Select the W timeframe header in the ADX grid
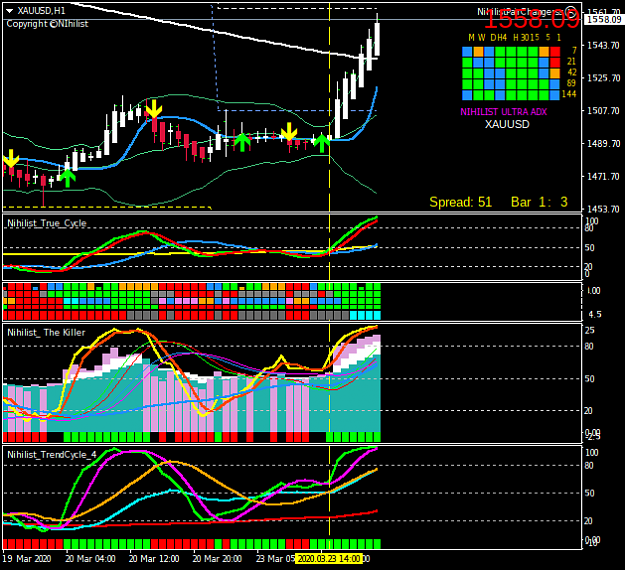The height and width of the screenshot is (570, 625). 482,37
